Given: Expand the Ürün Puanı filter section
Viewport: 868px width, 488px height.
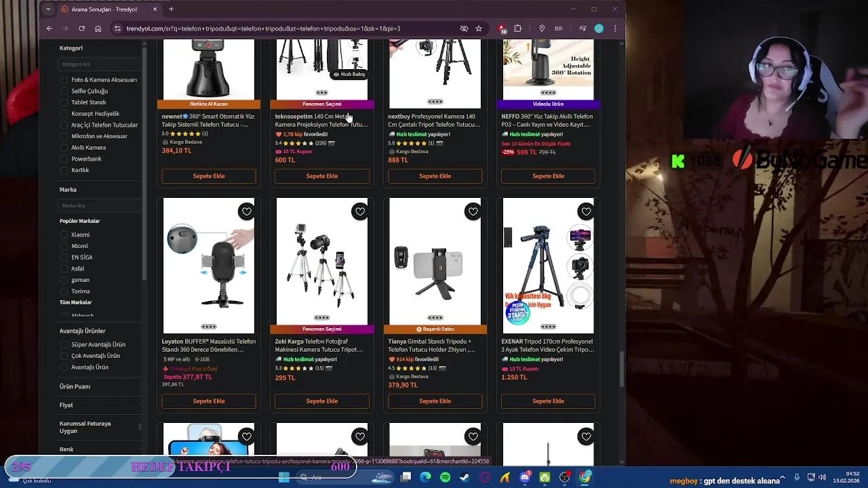Looking at the screenshot, I should pyautogui.click(x=100, y=386).
